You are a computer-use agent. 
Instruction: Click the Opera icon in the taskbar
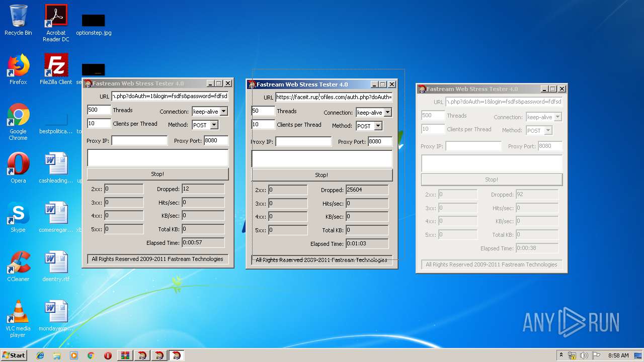coord(108,355)
